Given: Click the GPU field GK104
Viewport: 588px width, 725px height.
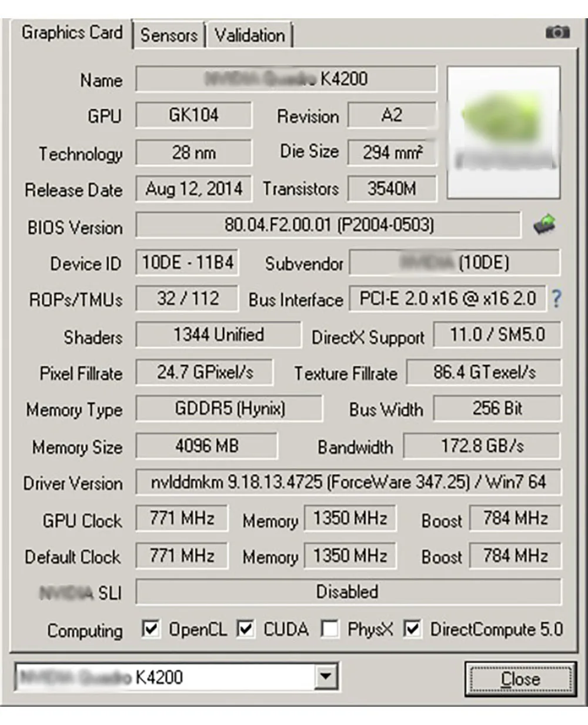Looking at the screenshot, I should [193, 115].
